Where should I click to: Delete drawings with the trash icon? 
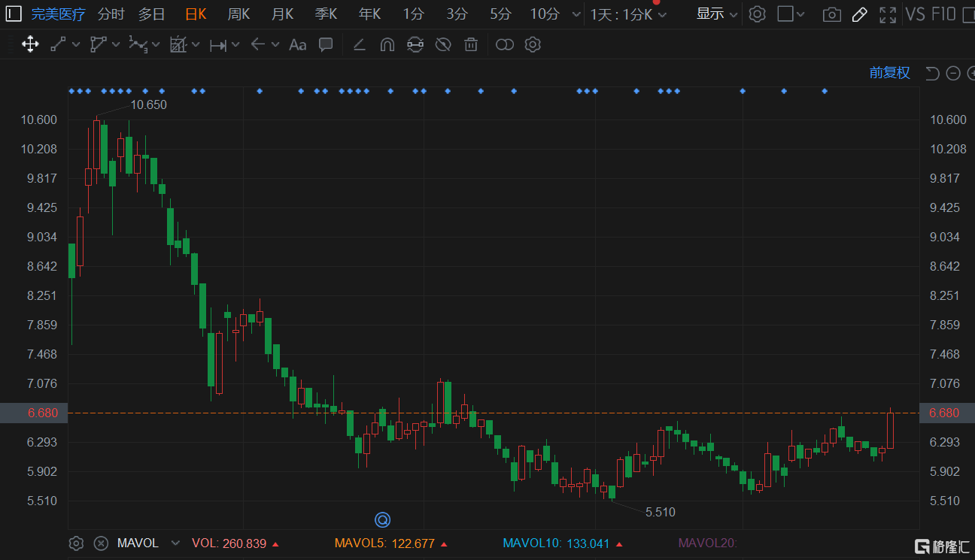tap(471, 44)
